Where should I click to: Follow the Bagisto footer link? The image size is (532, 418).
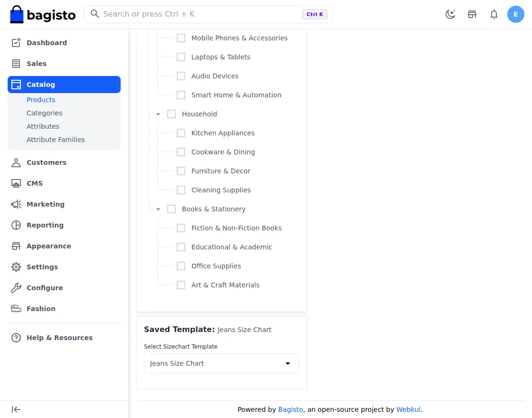click(290, 409)
